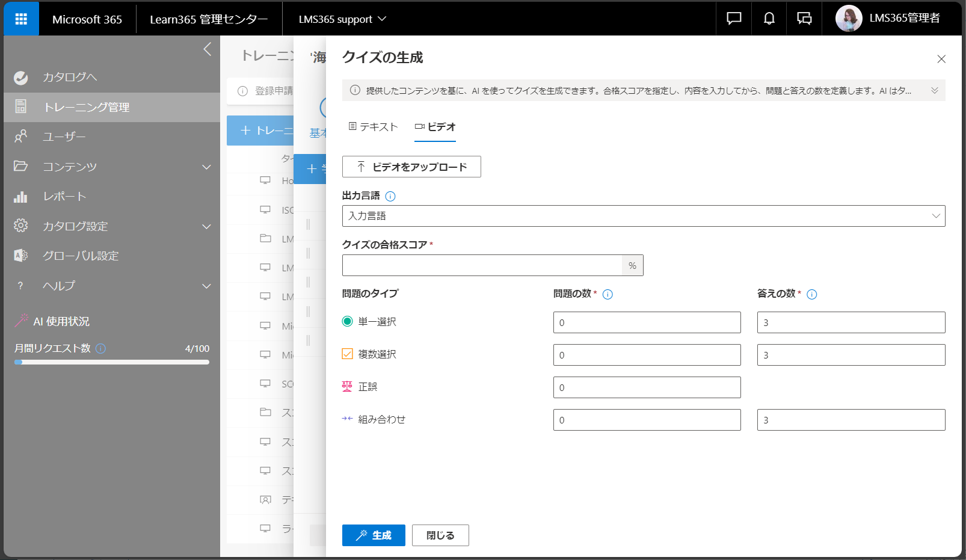Click the AI 使用状況 label
The image size is (966, 560).
(61, 321)
